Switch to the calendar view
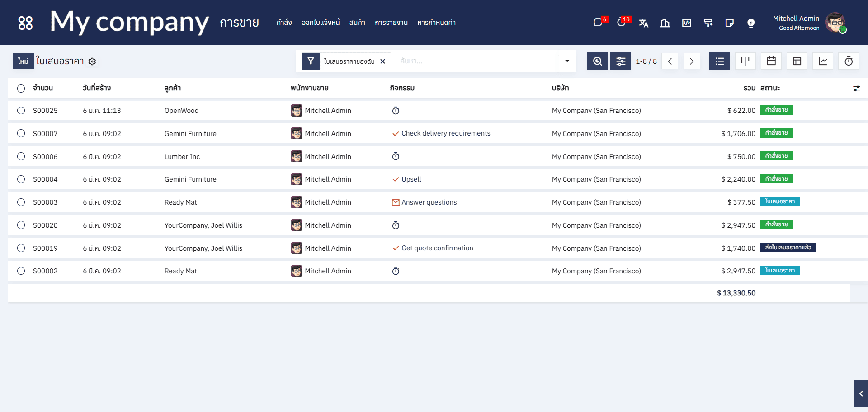 (771, 61)
